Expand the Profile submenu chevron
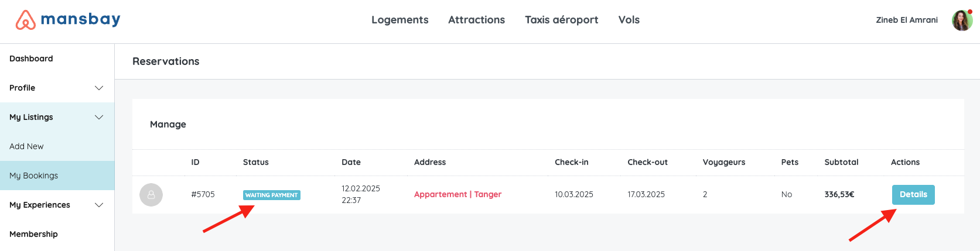The height and width of the screenshot is (251, 980). pos(99,88)
